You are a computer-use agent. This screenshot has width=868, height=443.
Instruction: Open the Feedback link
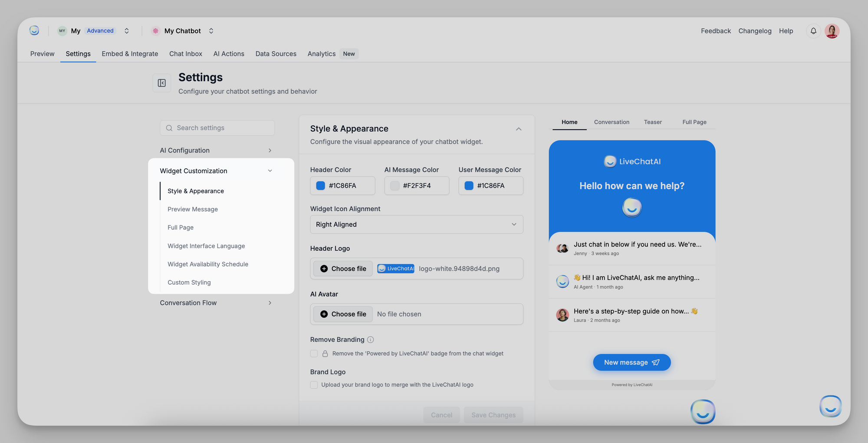tap(716, 31)
